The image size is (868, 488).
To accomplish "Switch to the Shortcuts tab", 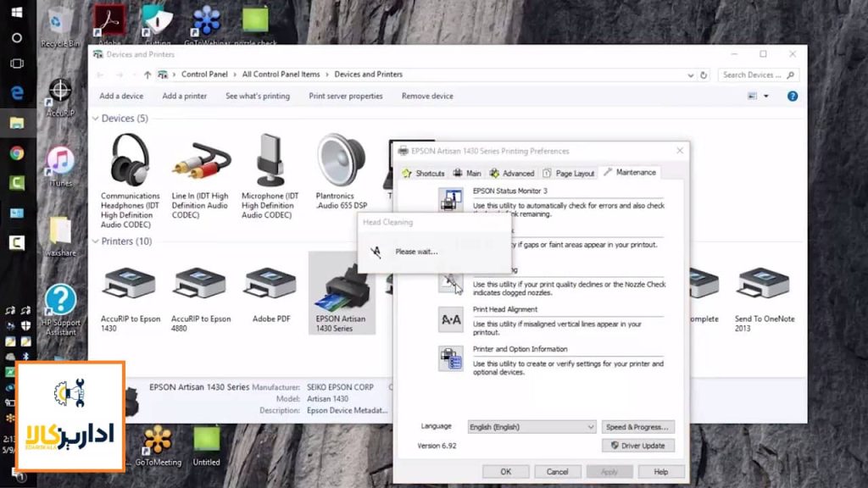I will [424, 173].
